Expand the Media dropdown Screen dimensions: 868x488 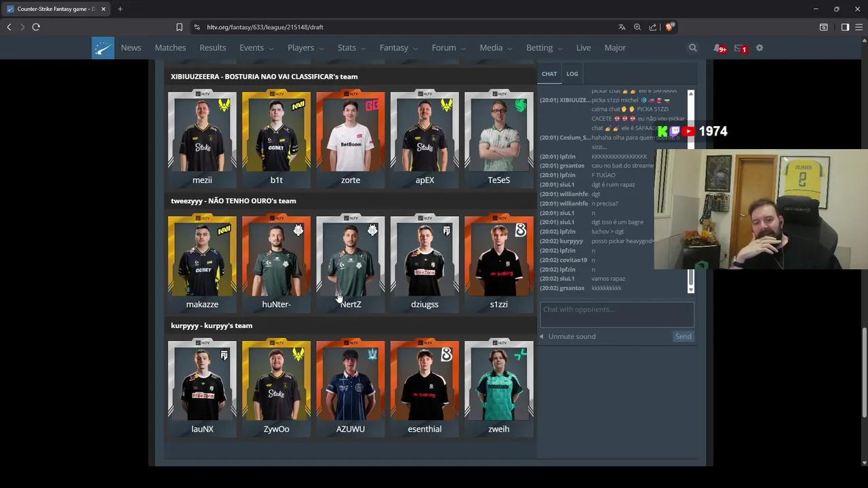(496, 48)
